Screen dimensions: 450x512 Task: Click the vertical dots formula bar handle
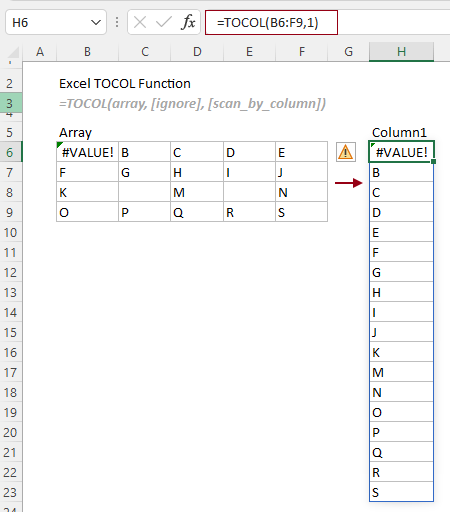(117, 22)
